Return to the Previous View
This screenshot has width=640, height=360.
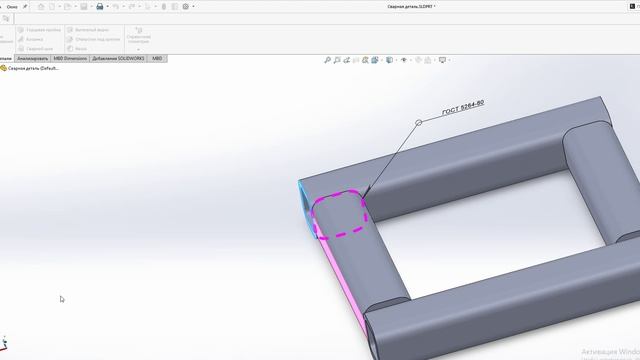point(347,60)
